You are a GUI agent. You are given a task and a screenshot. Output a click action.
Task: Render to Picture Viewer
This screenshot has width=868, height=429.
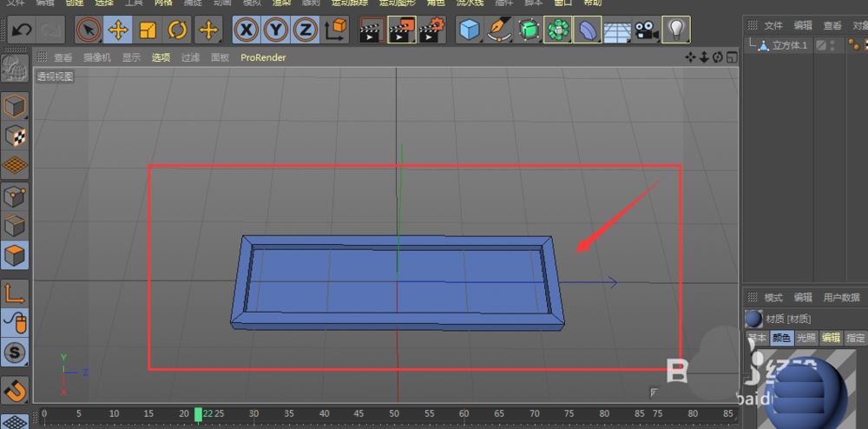[402, 30]
